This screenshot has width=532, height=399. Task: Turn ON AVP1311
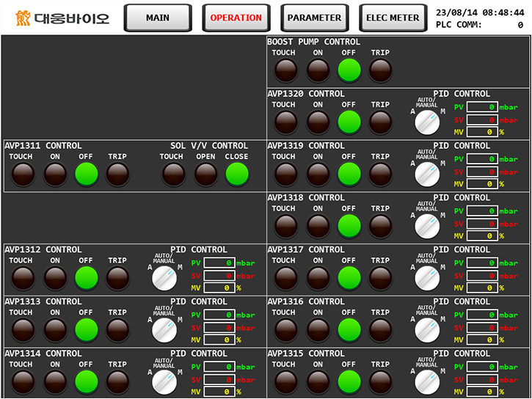coord(55,175)
